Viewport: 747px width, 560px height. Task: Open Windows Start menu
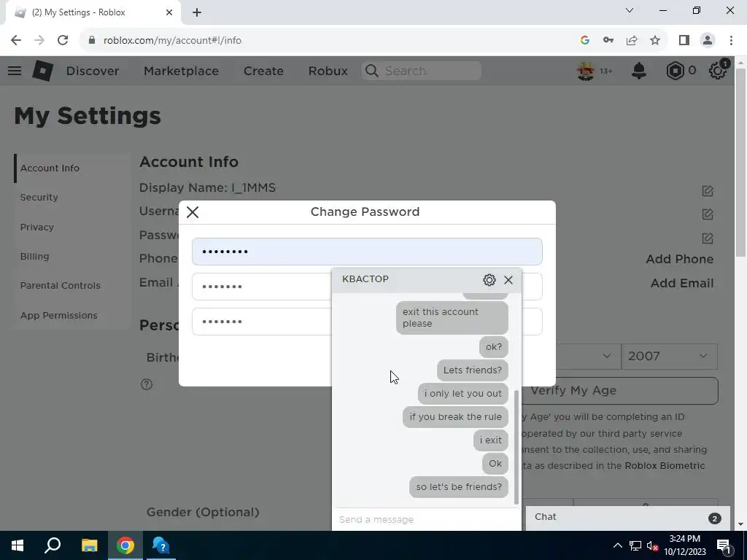pos(18,545)
